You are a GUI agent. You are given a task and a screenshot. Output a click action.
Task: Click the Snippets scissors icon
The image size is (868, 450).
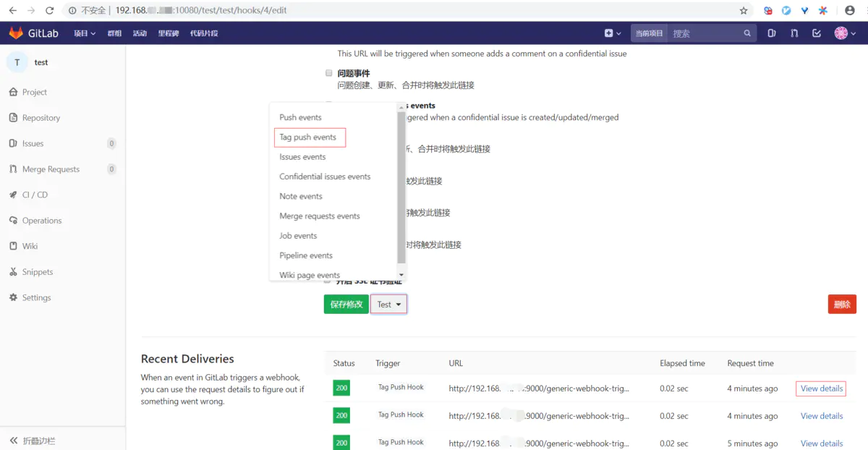tap(13, 272)
